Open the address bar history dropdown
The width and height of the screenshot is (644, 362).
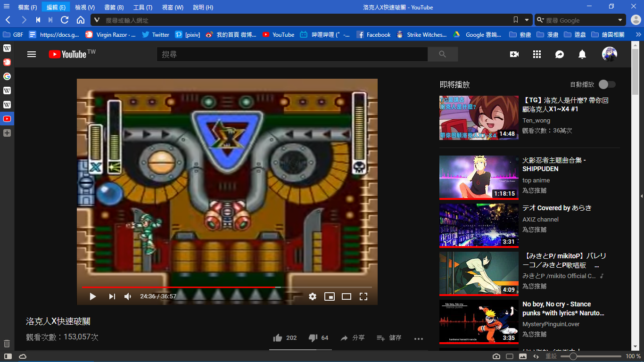pyautogui.click(x=527, y=20)
